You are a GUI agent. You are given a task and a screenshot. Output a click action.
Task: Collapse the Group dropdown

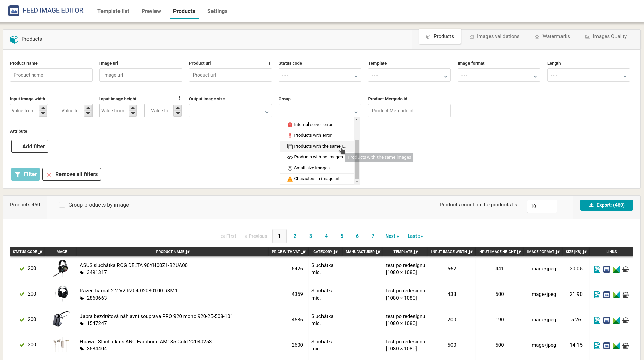[320, 111]
